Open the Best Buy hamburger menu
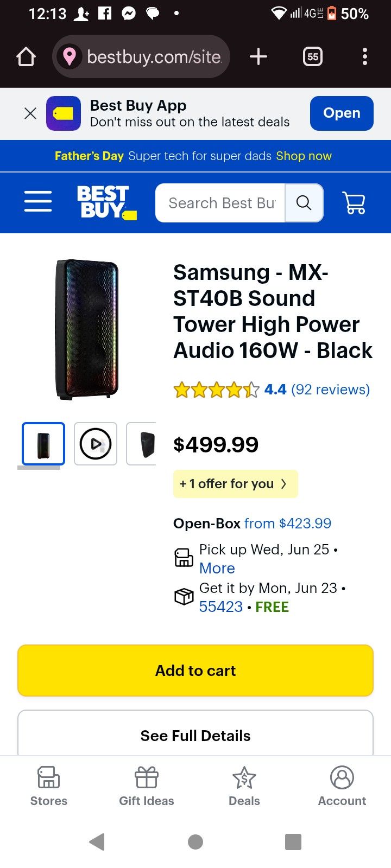This screenshot has width=391, height=868. (x=37, y=201)
